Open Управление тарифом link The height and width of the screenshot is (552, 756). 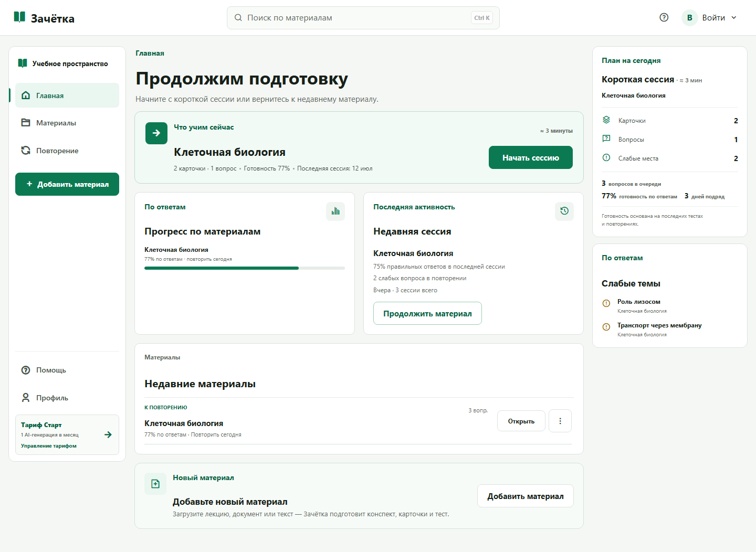click(49, 446)
